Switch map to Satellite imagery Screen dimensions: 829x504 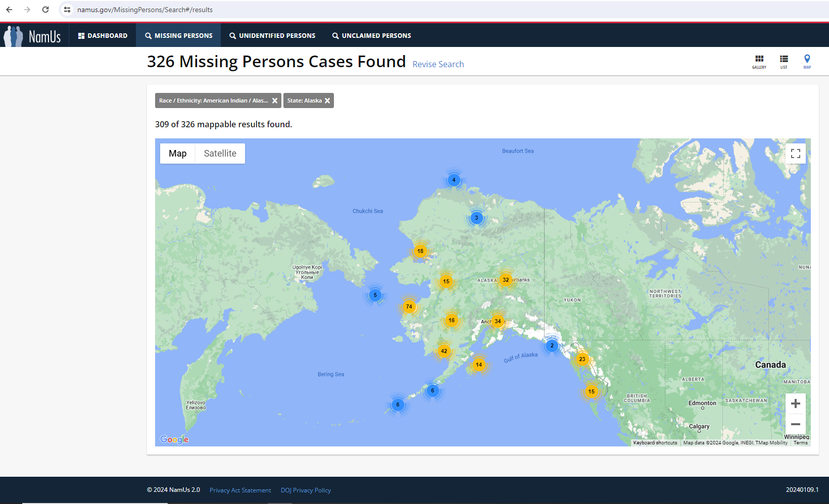(220, 154)
